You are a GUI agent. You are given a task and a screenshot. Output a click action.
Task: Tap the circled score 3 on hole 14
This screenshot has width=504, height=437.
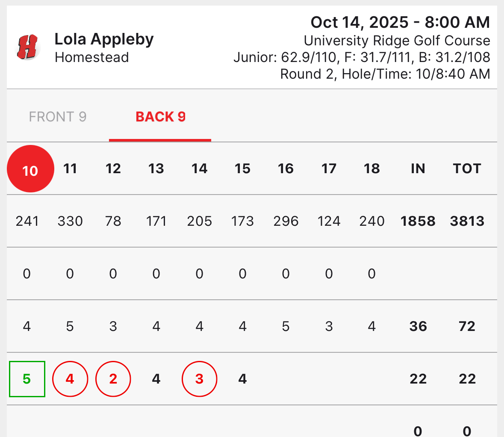pos(200,379)
